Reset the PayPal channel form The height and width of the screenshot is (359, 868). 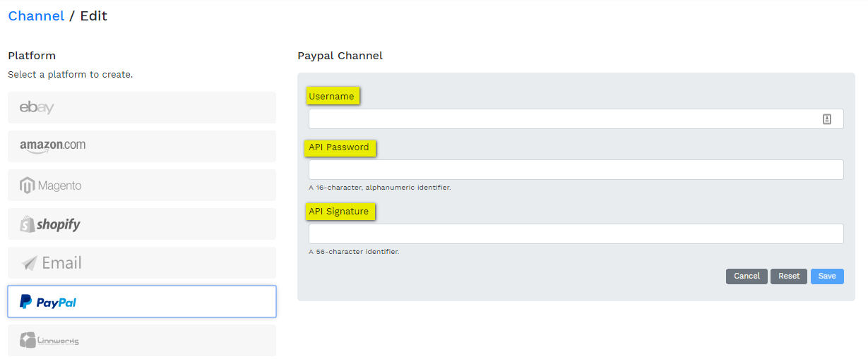pyautogui.click(x=789, y=276)
